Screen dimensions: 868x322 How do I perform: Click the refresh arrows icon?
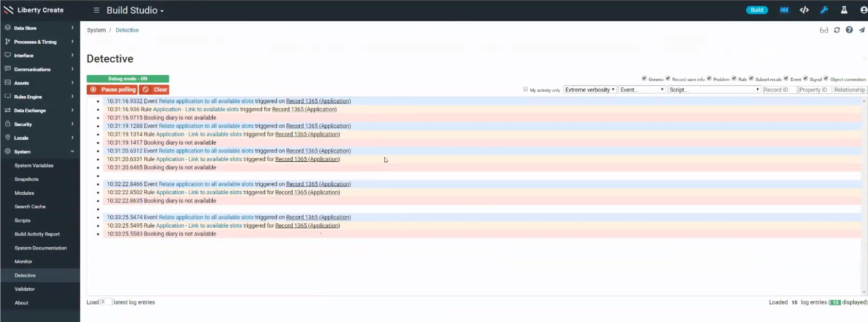point(837,30)
